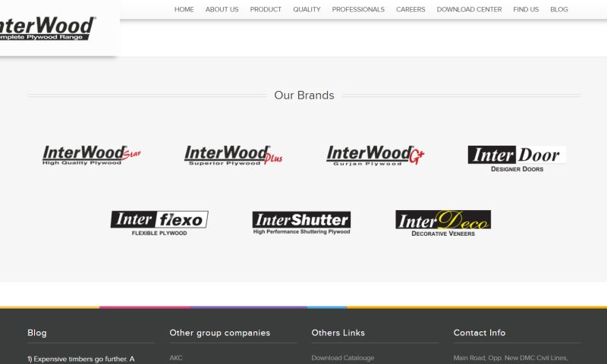Read the Expensive timbers blog post
The height and width of the screenshot is (364, 607).
(80, 359)
